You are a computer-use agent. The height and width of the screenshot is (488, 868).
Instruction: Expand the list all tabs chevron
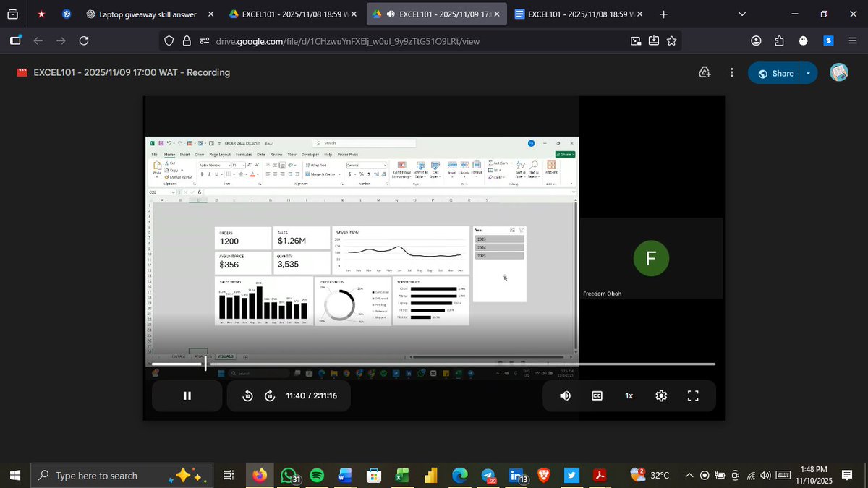pos(742,14)
